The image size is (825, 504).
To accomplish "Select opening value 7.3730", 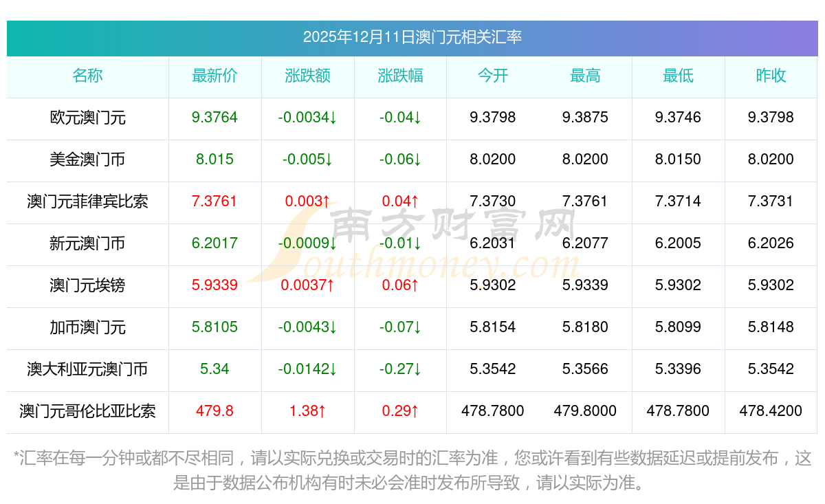I will pyautogui.click(x=493, y=201).
